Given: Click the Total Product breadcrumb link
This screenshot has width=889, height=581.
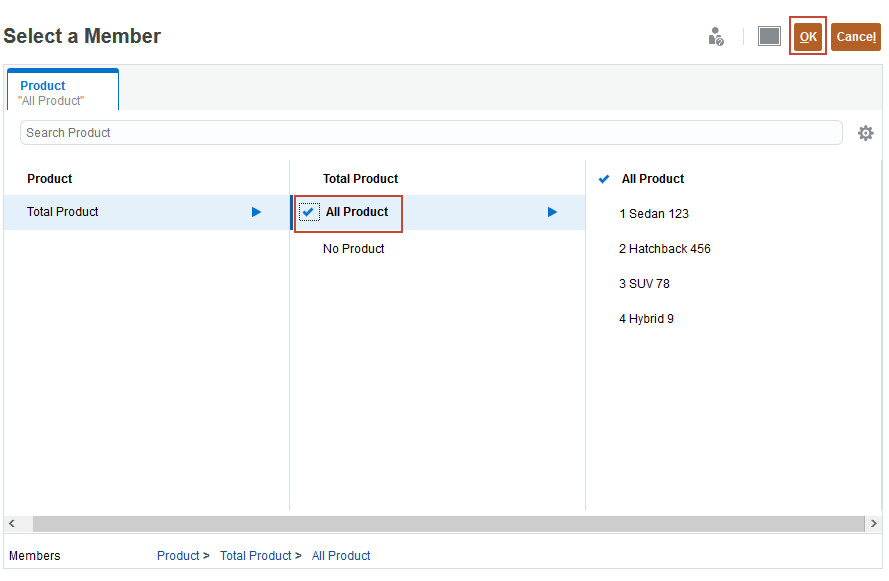Looking at the screenshot, I should [255, 556].
